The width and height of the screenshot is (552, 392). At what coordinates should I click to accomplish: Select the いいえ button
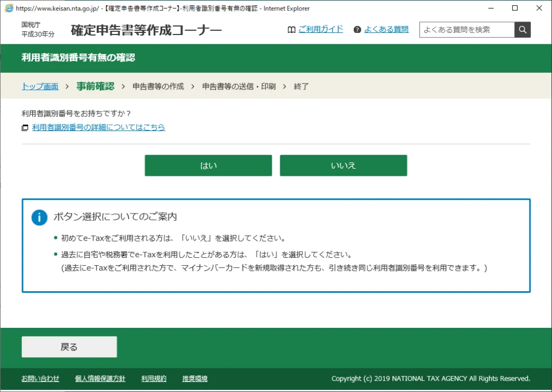coord(343,166)
